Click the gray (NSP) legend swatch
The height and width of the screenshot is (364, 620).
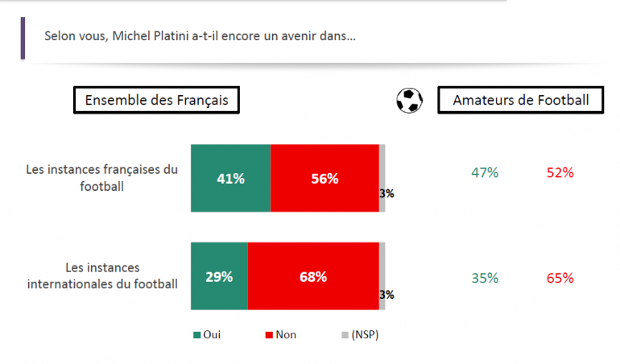click(x=344, y=335)
